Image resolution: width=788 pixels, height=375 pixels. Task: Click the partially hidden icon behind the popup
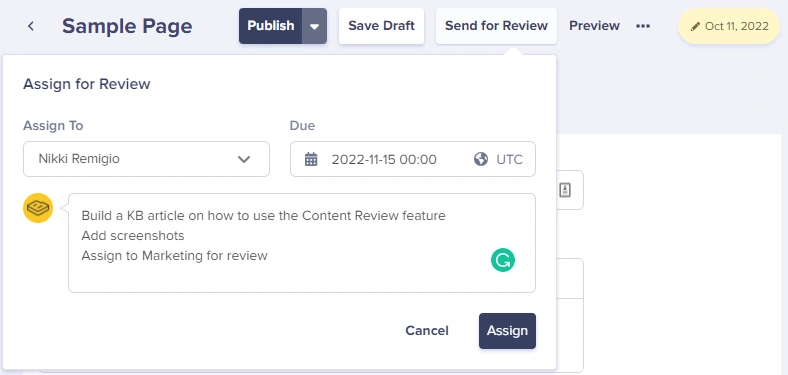(x=565, y=190)
